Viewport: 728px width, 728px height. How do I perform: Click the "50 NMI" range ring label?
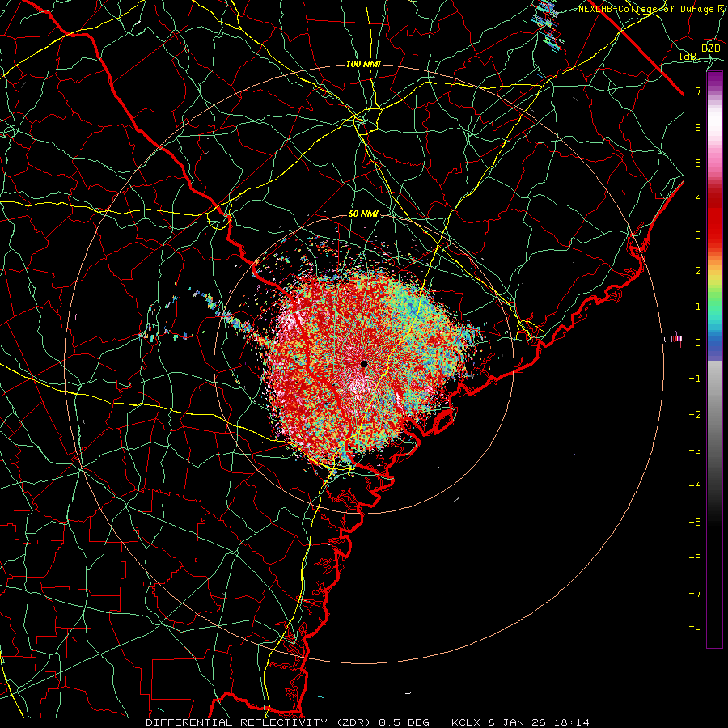click(x=363, y=214)
